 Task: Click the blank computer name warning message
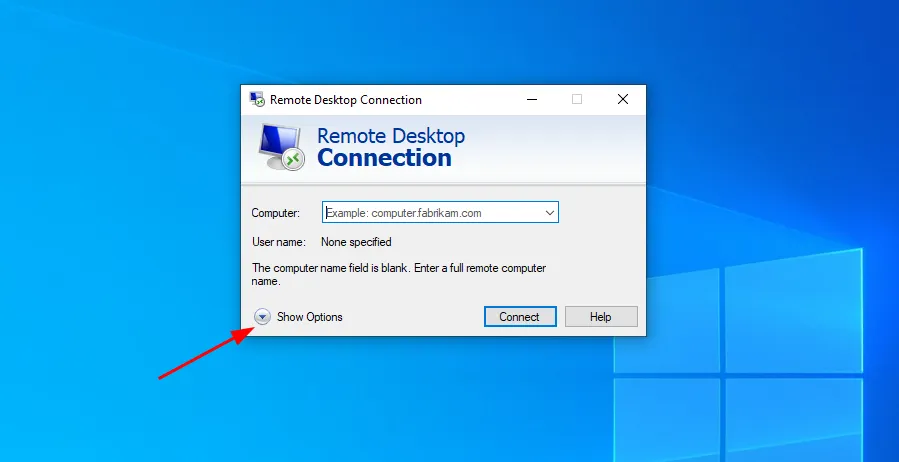398,275
